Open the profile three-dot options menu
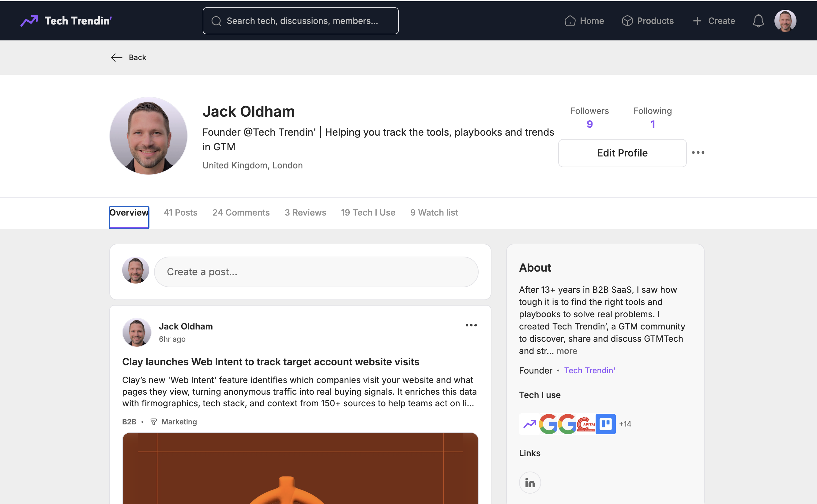This screenshot has width=817, height=504. coord(698,153)
